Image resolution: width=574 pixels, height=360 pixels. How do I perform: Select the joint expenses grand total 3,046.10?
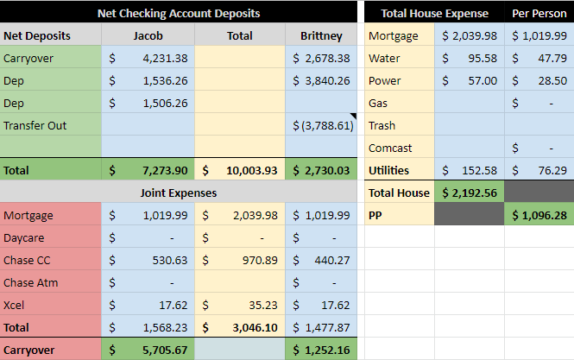point(240,326)
